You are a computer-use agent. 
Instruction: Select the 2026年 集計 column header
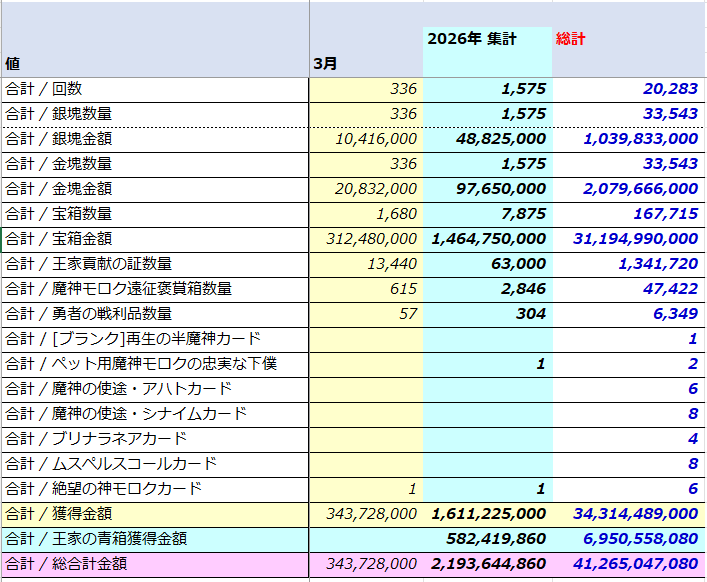click(x=472, y=39)
